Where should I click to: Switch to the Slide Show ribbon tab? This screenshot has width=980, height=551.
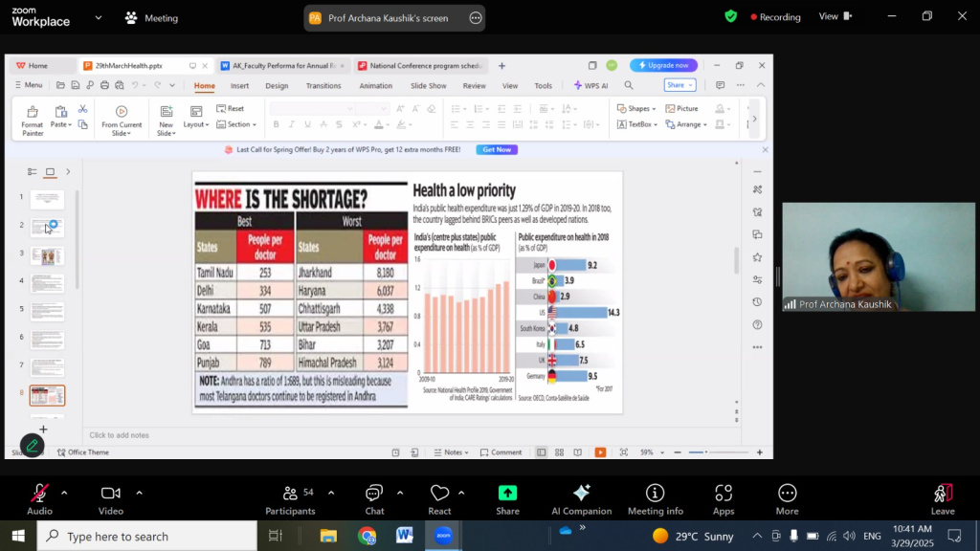pyautogui.click(x=429, y=85)
